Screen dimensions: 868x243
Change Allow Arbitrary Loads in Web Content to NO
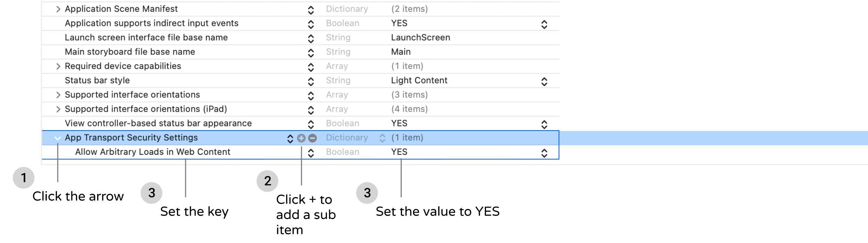(x=544, y=152)
